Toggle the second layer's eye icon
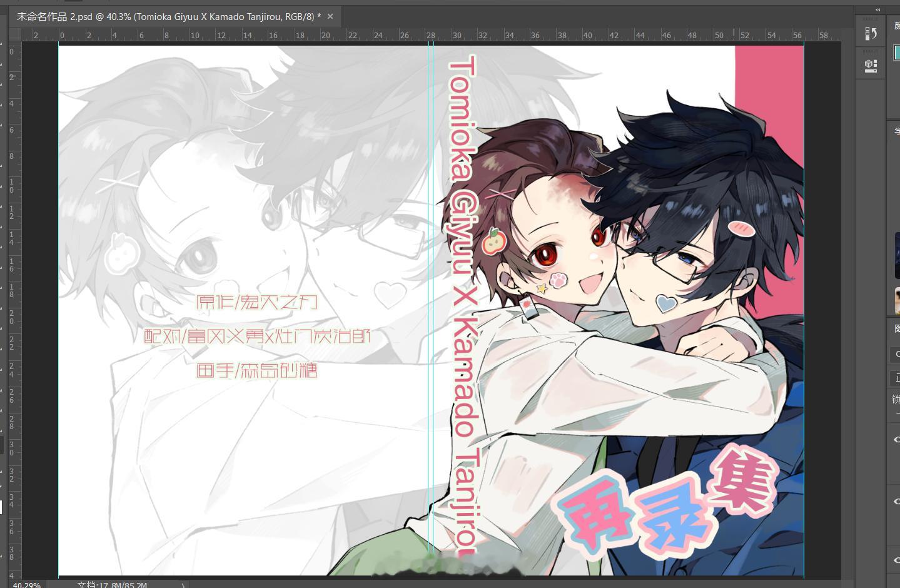900x588 pixels. click(896, 501)
